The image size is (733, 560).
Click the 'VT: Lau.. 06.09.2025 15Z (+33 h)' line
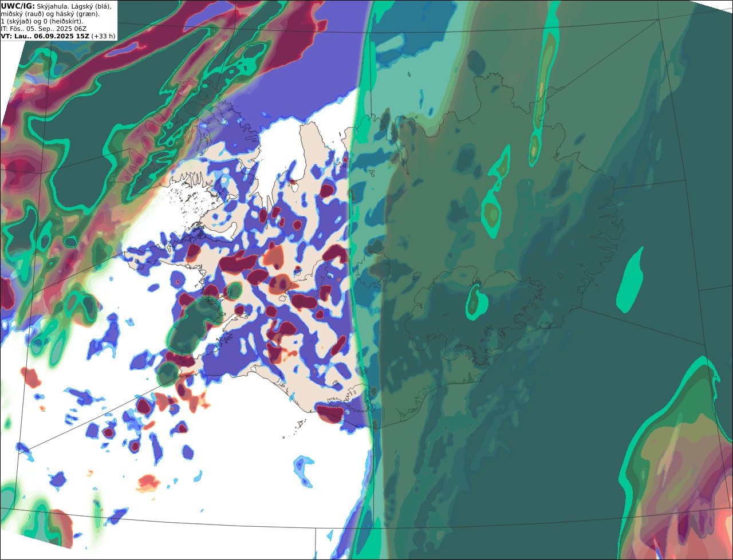pos(58,36)
